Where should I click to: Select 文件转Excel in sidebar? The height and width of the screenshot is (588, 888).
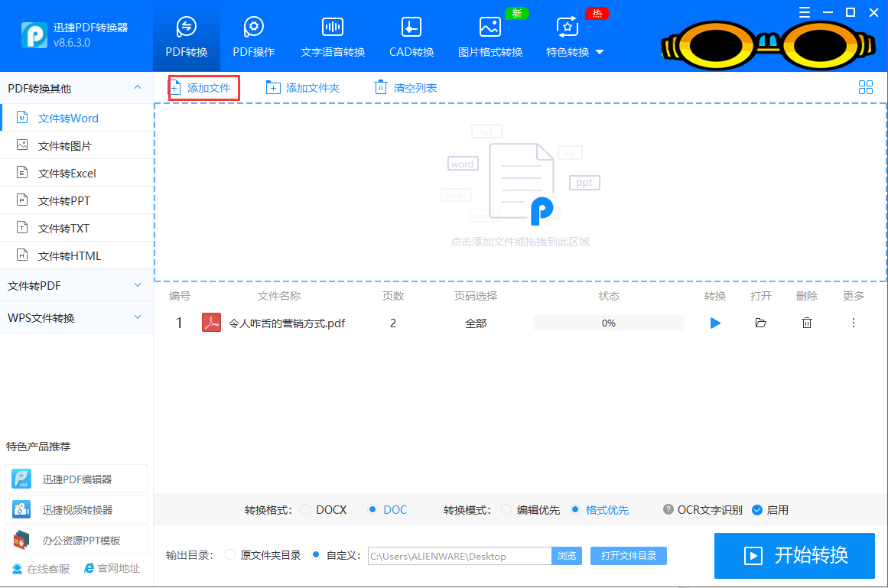tap(76, 173)
